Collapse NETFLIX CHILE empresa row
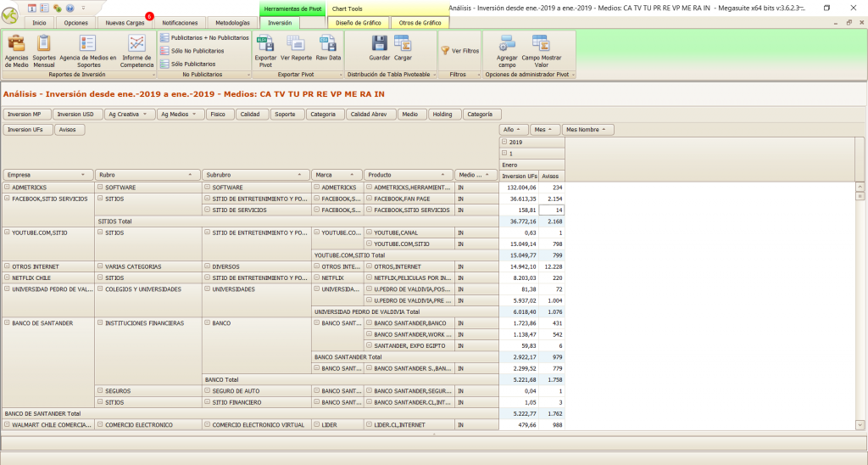 point(7,277)
